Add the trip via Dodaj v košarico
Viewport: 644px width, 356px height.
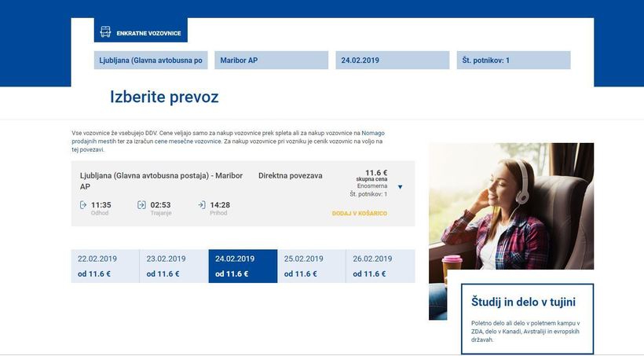(360, 213)
